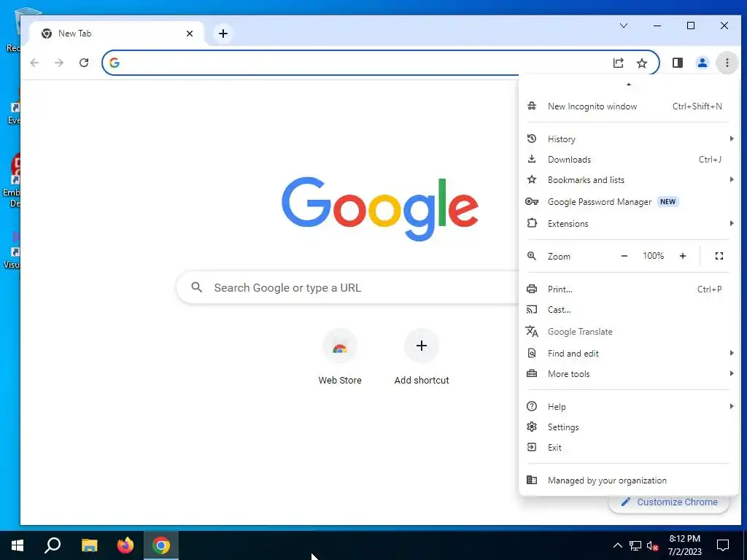This screenshot has width=747, height=560.
Task: Enter fullscreen using the zoom row icon
Action: [719, 256]
